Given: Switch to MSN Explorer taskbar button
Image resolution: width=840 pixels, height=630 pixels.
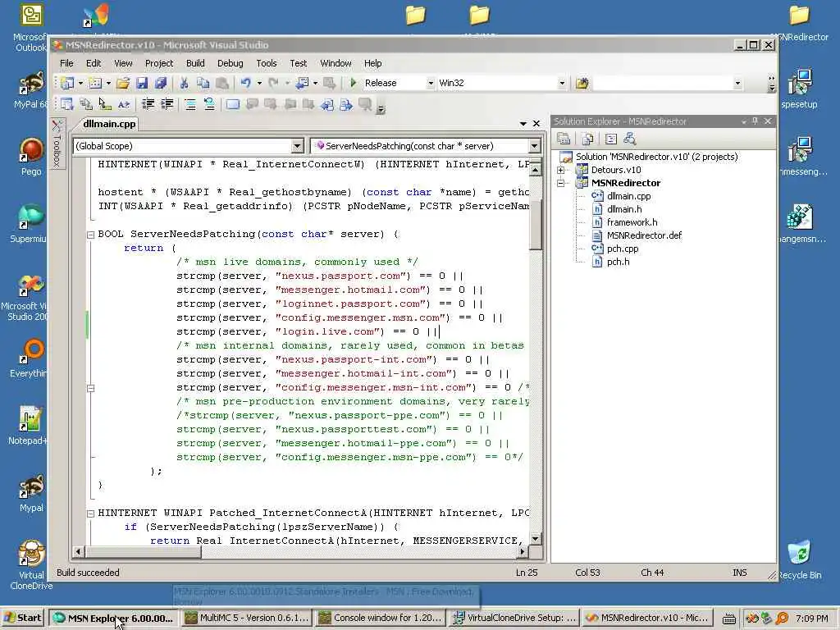Looking at the screenshot, I should 113,618.
